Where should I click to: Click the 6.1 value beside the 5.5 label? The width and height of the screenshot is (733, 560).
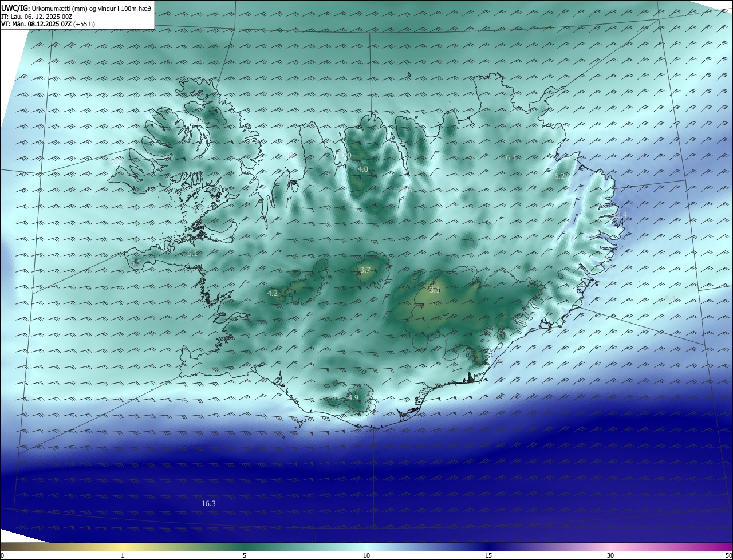192,253
